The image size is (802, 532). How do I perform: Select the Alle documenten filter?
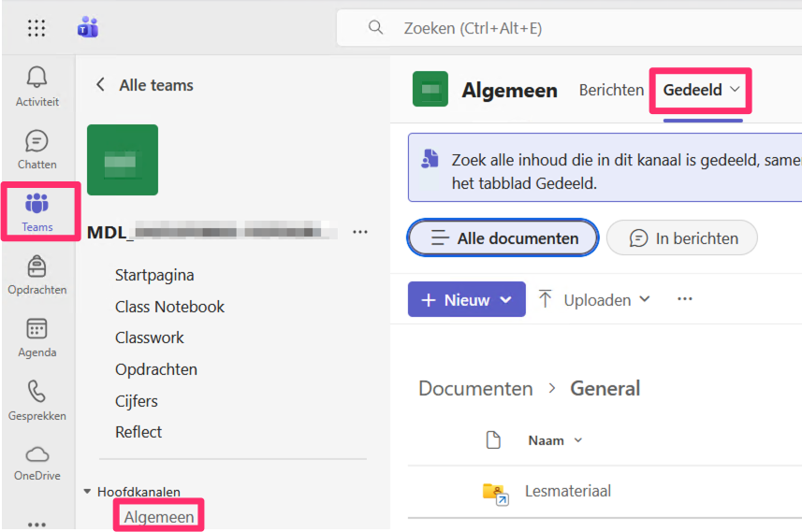[503, 238]
